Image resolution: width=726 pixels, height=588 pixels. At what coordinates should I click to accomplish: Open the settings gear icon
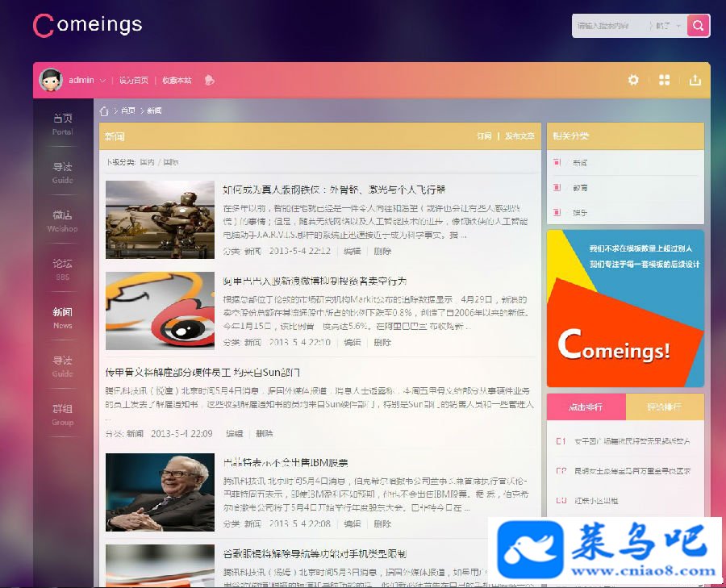633,80
